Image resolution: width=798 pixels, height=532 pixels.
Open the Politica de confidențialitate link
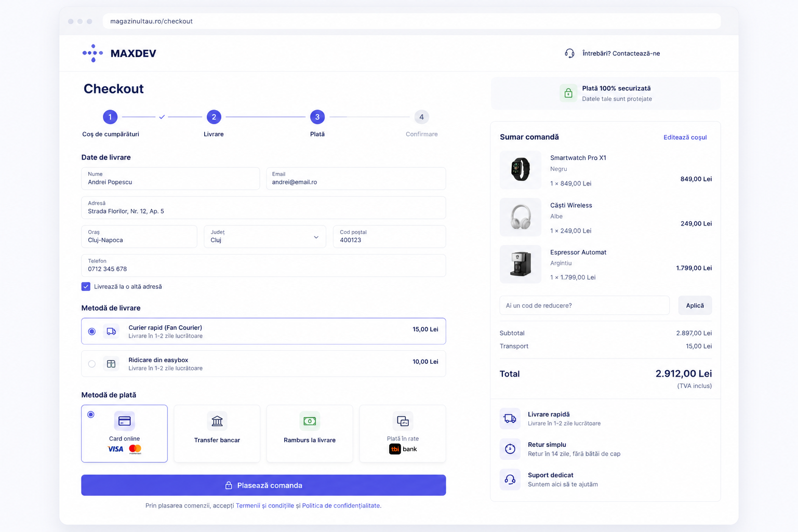click(341, 506)
